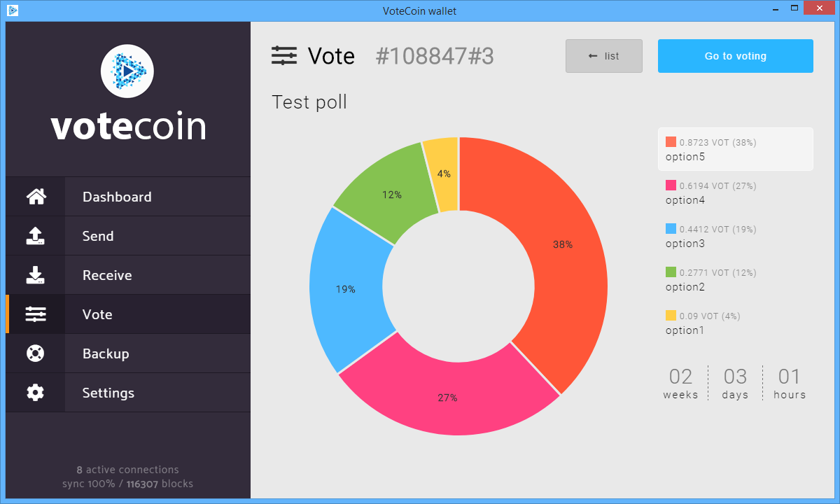Screen dimensions: 840x504
Task: Click the option4 pink legend swatch
Action: pos(671,185)
